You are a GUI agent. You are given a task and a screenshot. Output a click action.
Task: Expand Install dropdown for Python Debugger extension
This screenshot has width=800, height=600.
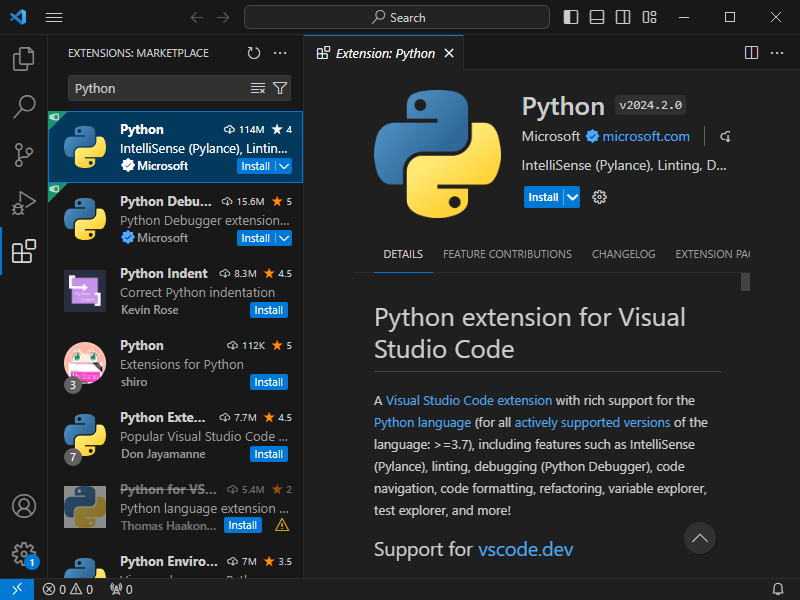click(284, 238)
